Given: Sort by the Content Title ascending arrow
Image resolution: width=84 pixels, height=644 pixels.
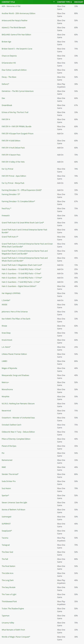Looking at the screenshot, I should click(54, 2).
